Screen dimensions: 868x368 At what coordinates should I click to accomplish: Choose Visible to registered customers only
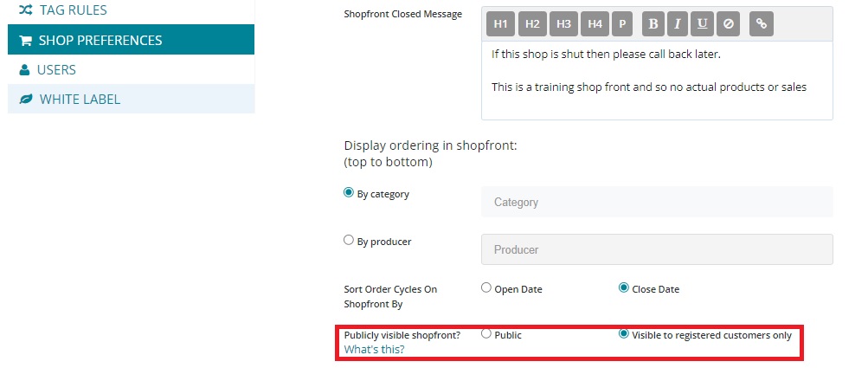(x=623, y=334)
